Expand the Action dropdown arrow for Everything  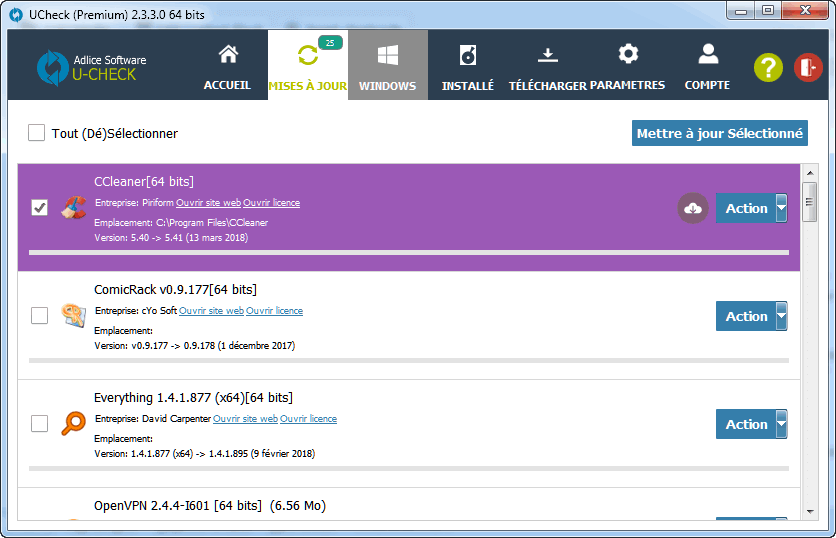[x=782, y=424]
